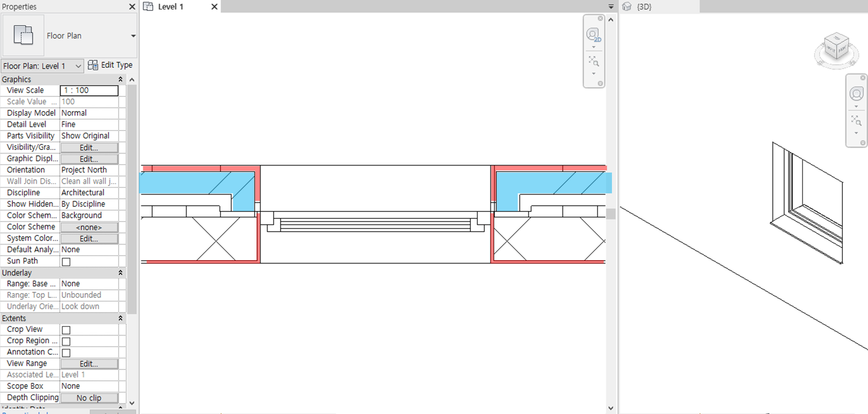Click the Underlay Range: Base Level value None
This screenshot has width=868, height=414.
[x=89, y=284]
